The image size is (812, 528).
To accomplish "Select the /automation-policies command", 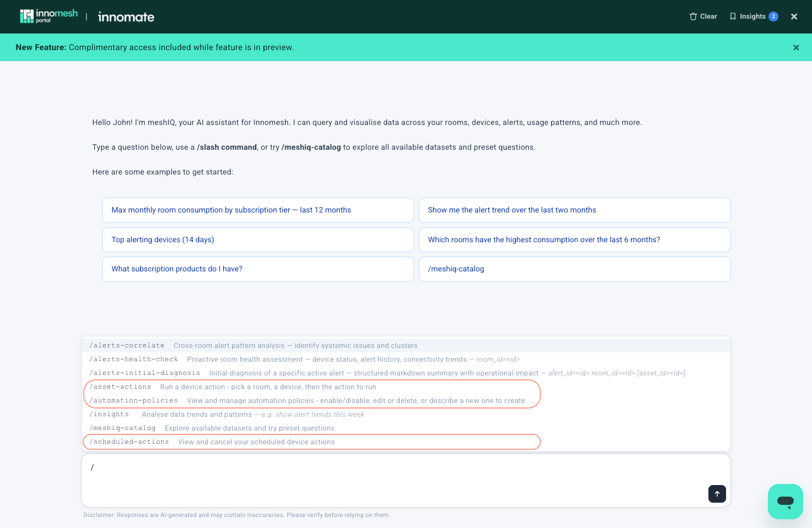I will [406, 401].
